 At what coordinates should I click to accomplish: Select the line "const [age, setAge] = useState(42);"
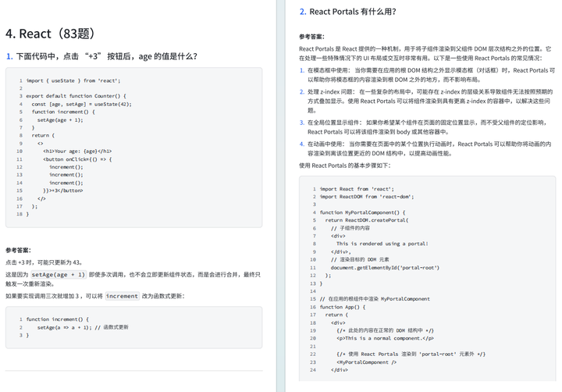[x=82, y=104]
